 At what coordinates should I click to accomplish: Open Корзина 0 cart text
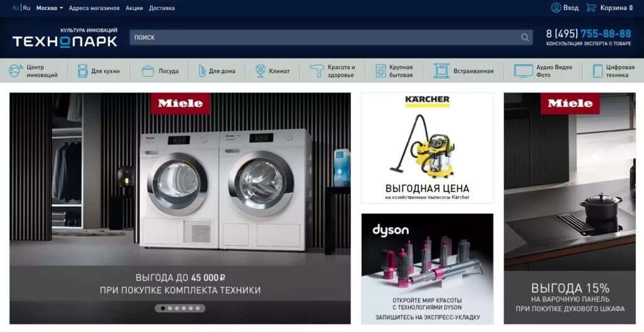pyautogui.click(x=616, y=8)
